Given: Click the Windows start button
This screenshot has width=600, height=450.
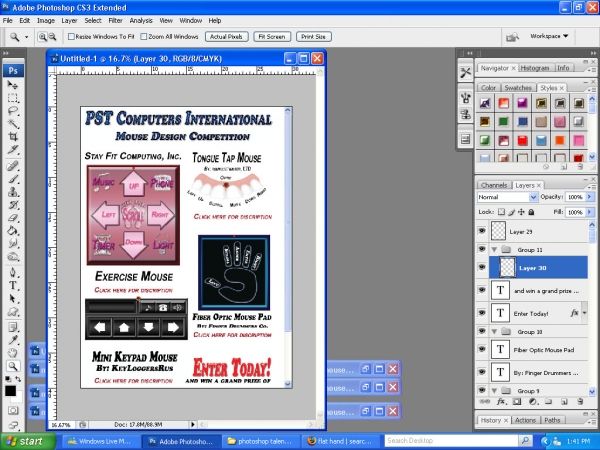Looking at the screenshot, I should (28, 441).
